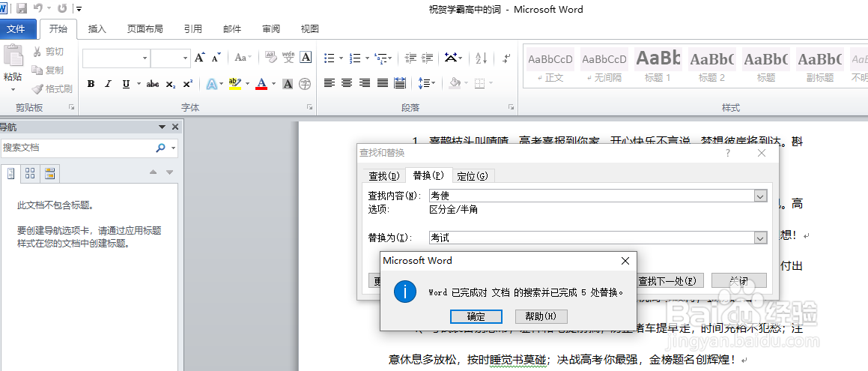
Task: Show headings view in navigation pane
Action: 10,173
